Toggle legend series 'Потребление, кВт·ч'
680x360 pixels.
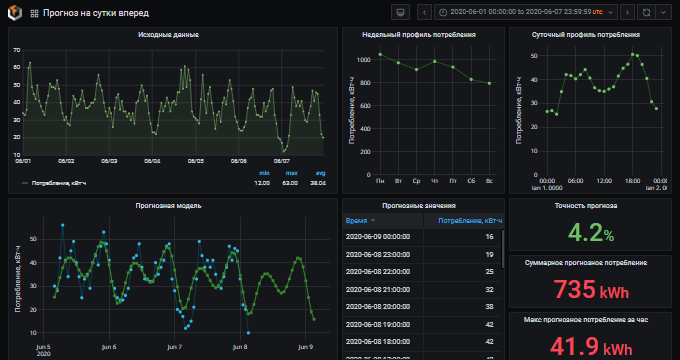59,183
